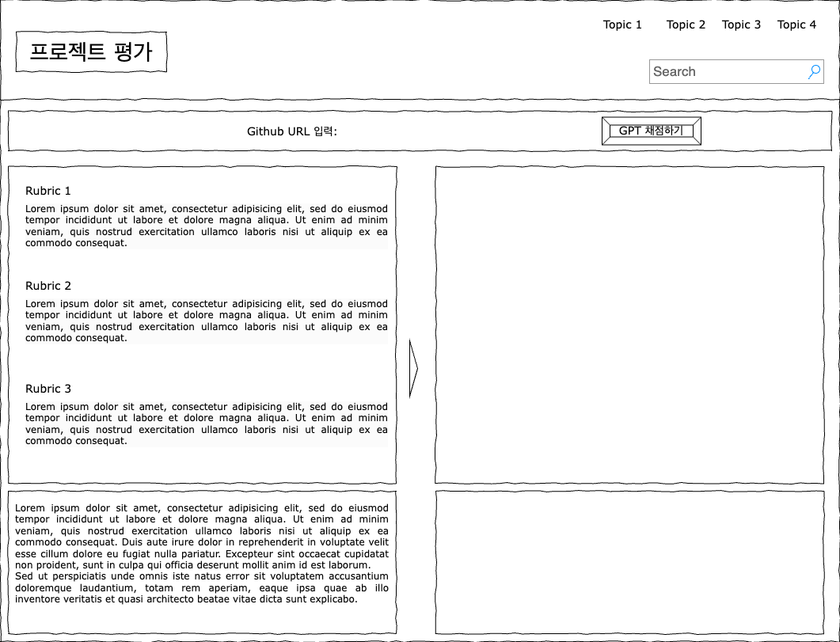Image resolution: width=840 pixels, height=642 pixels.
Task: Click the Rubric 1 description paragraph
Action: coord(207,226)
